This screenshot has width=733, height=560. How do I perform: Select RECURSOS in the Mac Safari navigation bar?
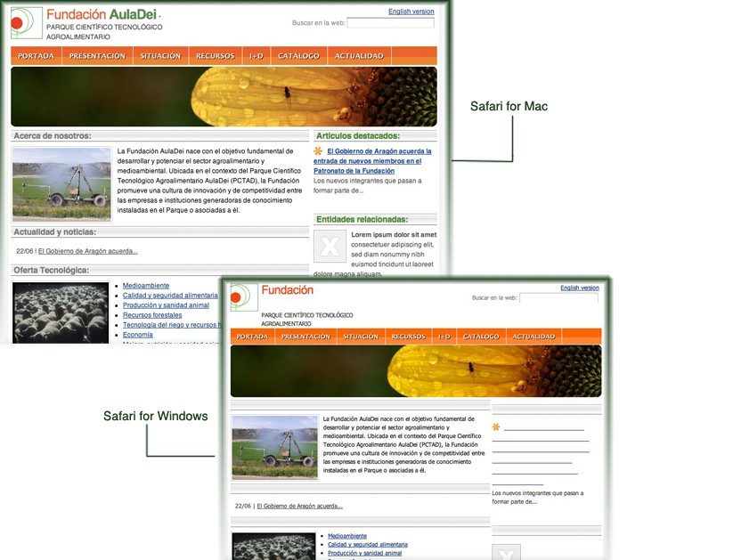[x=215, y=55]
